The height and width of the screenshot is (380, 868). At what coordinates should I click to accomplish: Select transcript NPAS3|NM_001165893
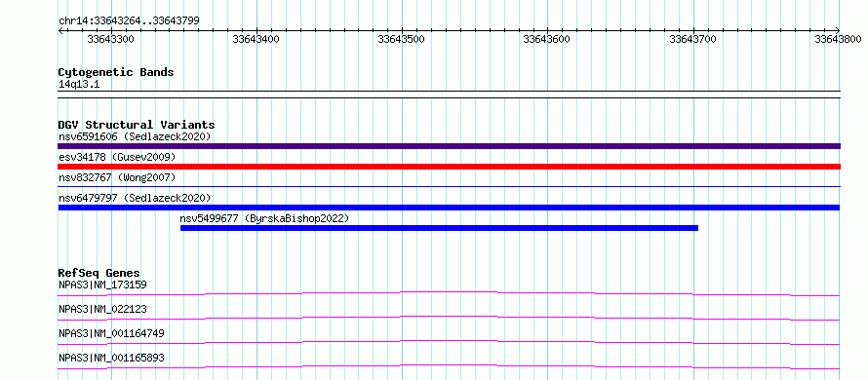[111, 359]
